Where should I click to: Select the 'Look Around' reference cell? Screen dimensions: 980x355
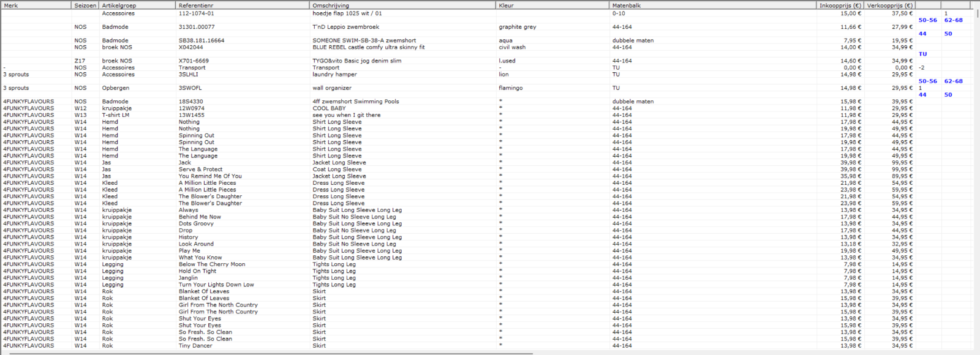tap(196, 244)
